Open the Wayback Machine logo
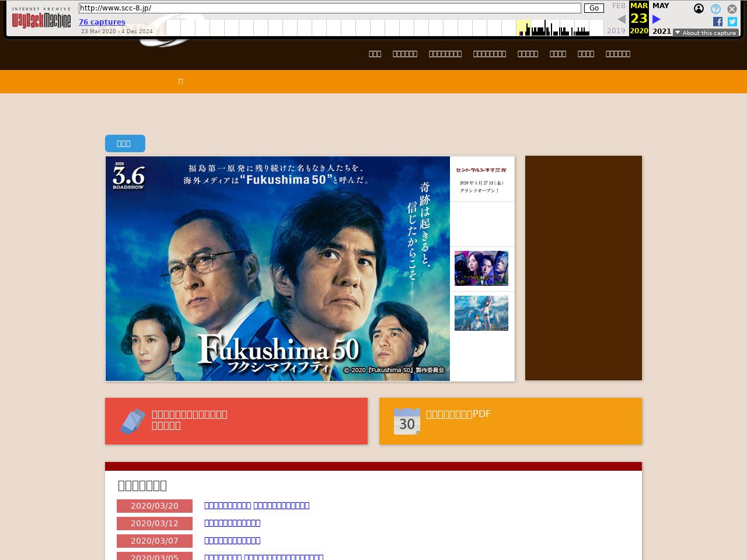747x560 pixels. 41,18
